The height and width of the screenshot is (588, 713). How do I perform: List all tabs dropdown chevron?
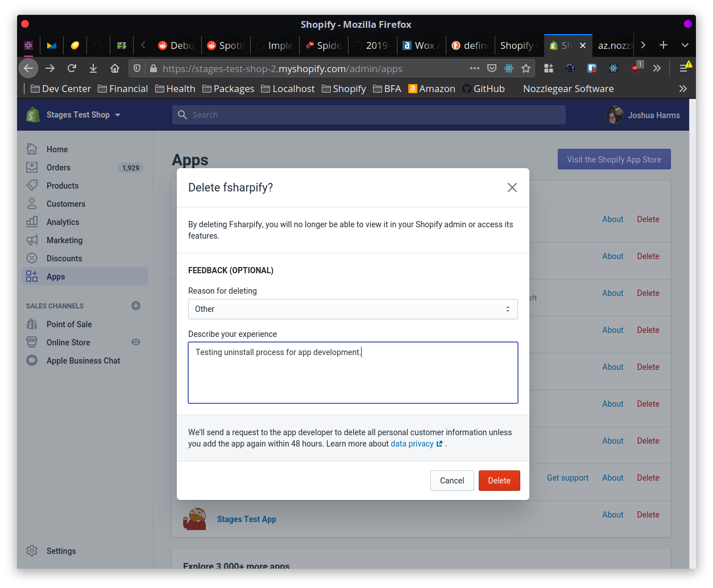pyautogui.click(x=685, y=45)
